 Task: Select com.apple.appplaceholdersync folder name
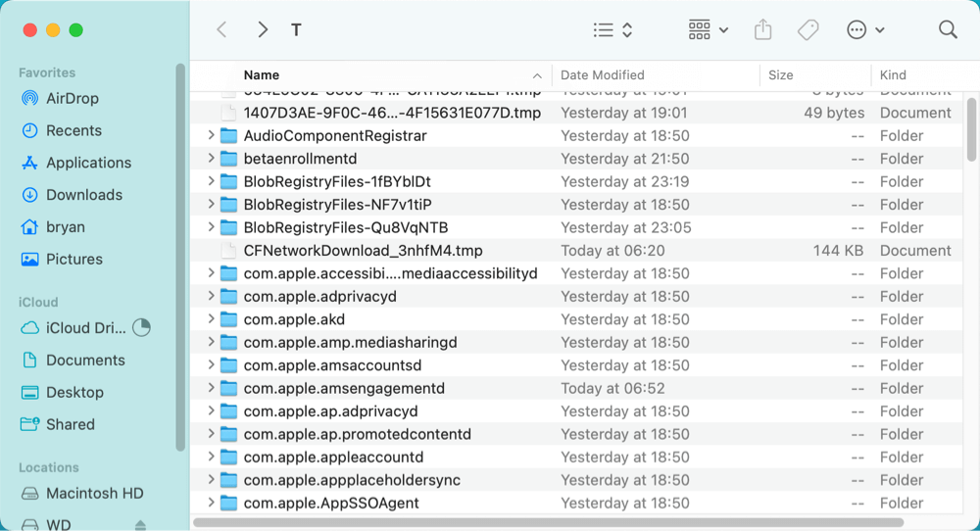pos(352,480)
